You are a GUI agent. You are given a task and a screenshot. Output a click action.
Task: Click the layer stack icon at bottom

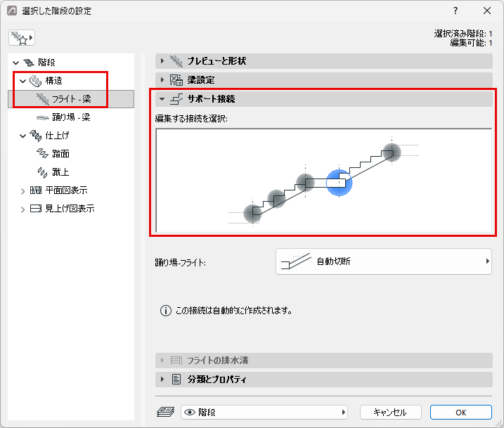[x=165, y=413]
